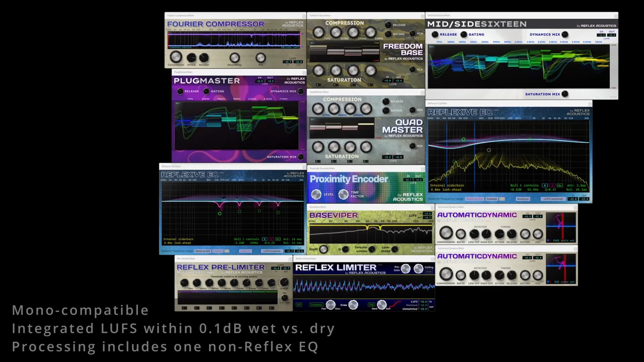Click the M icon in Bell 1 controls
The image size is (644, 362).
pyautogui.click(x=545, y=185)
